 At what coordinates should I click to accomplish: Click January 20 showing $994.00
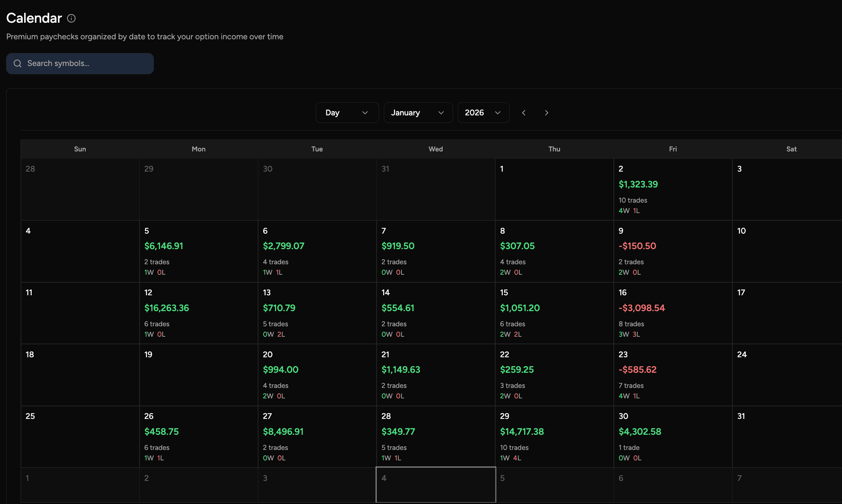pos(317,375)
